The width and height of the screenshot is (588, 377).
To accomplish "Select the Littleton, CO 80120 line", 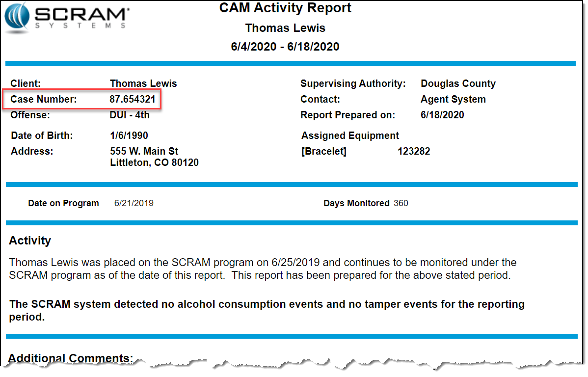I will (x=154, y=162).
